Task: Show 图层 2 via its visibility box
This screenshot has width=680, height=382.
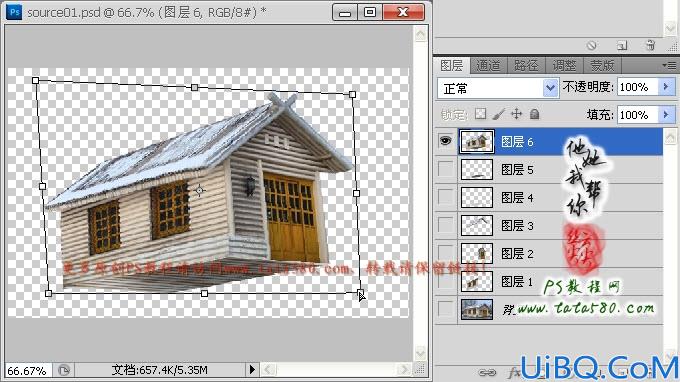Action: click(x=445, y=253)
